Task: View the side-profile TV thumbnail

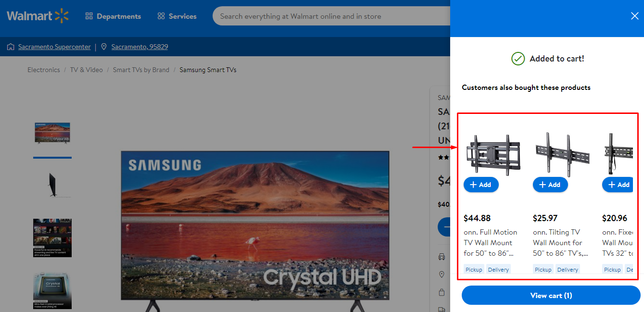Action: pos(52,185)
